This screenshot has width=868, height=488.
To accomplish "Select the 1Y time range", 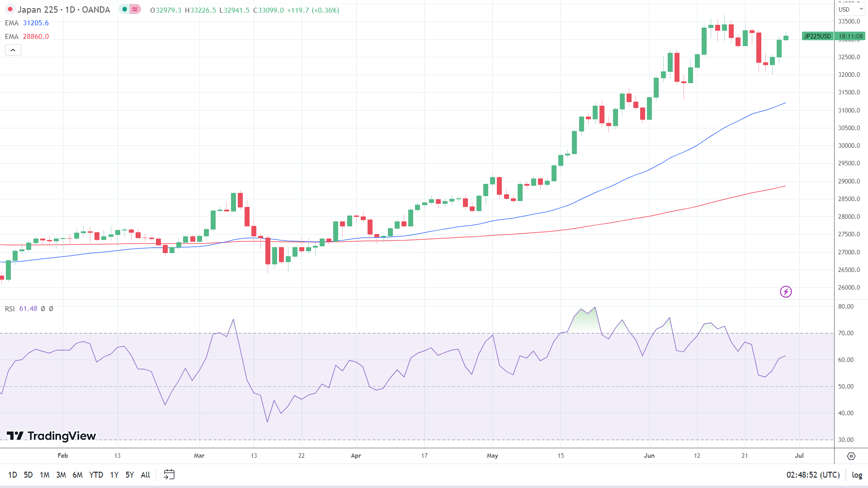I will click(114, 475).
